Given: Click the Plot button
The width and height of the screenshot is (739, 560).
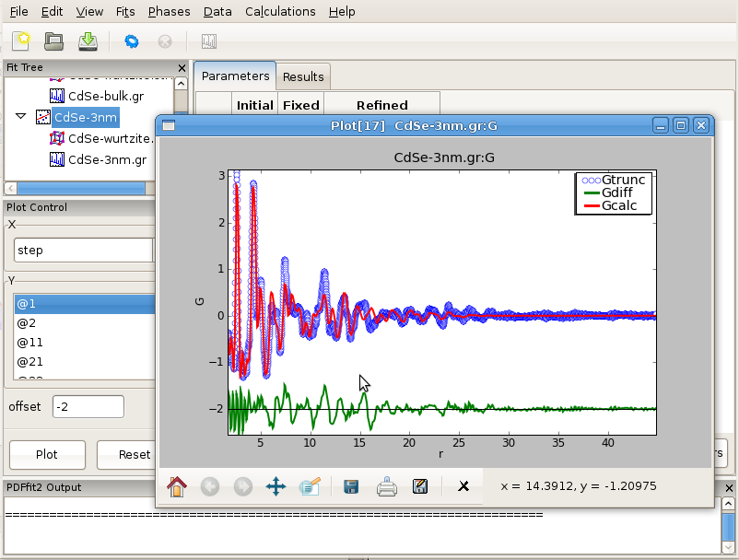Looking at the screenshot, I should 47,454.
